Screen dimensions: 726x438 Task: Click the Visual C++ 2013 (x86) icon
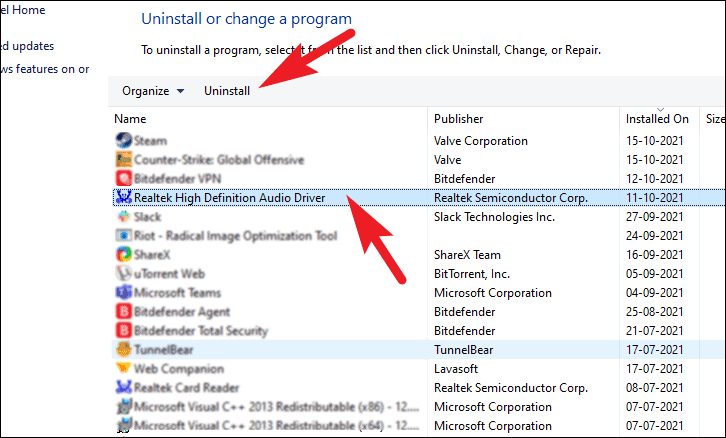tap(124, 407)
